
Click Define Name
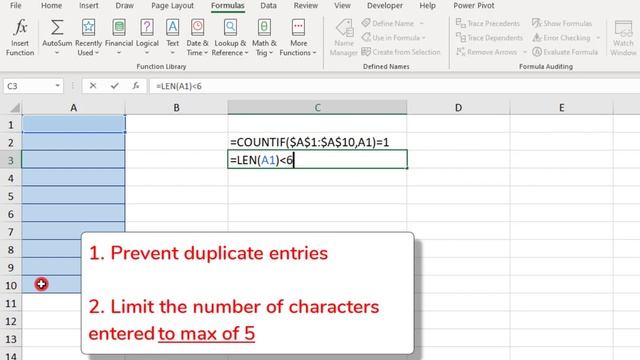[388, 23]
